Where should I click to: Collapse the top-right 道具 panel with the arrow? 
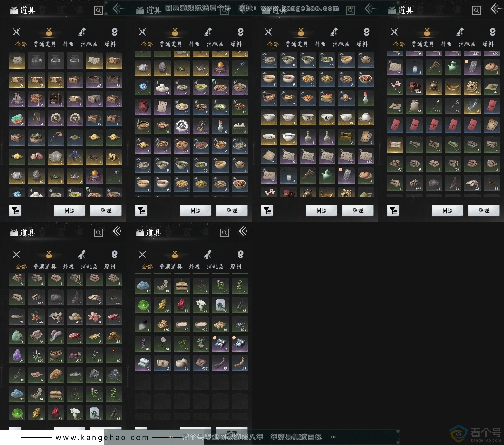click(x=497, y=9)
